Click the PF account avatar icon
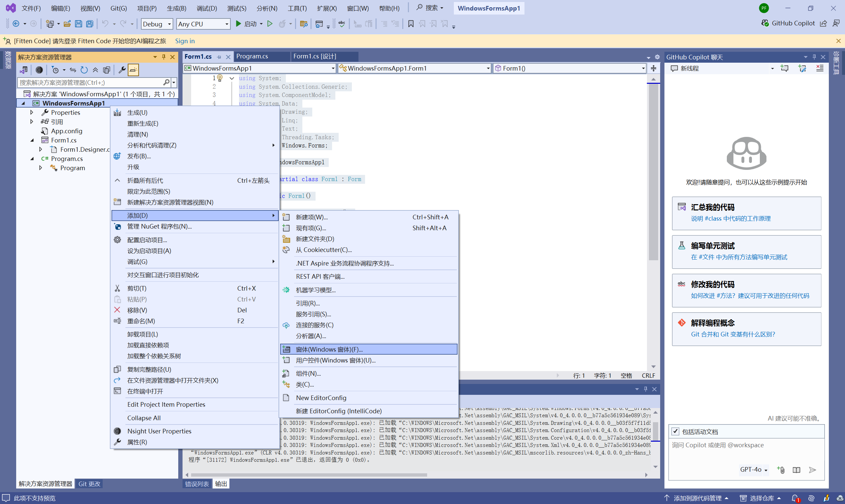The image size is (845, 504). tap(764, 8)
